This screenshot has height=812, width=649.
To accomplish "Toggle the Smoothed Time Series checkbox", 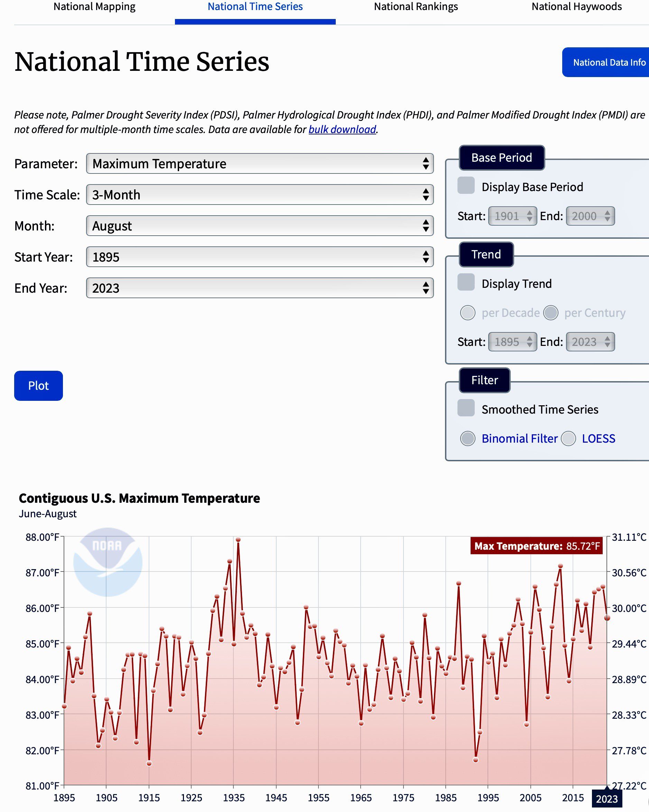I will (466, 408).
